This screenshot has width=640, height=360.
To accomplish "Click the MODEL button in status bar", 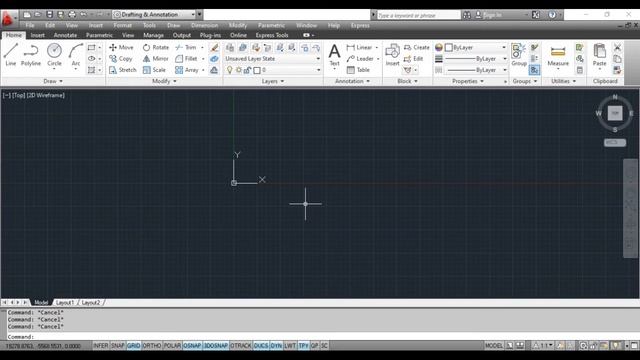I will point(494,346).
